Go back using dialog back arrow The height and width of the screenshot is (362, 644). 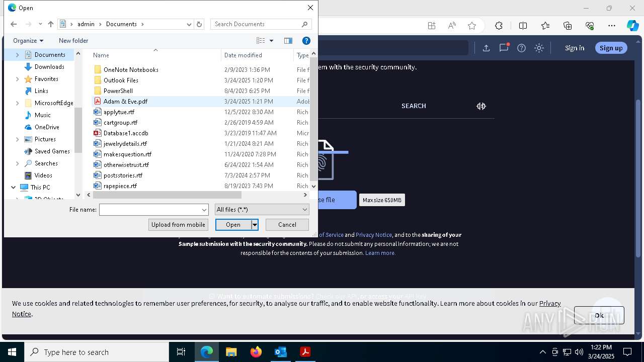[14, 24]
